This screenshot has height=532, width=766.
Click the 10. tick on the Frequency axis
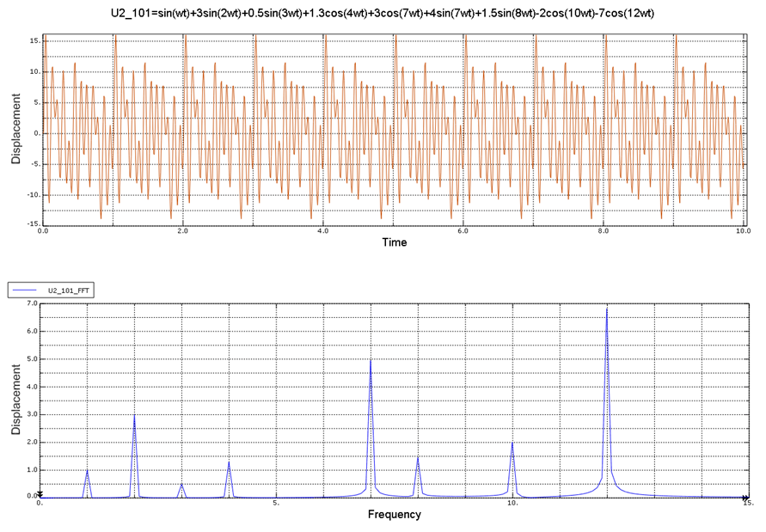click(513, 502)
